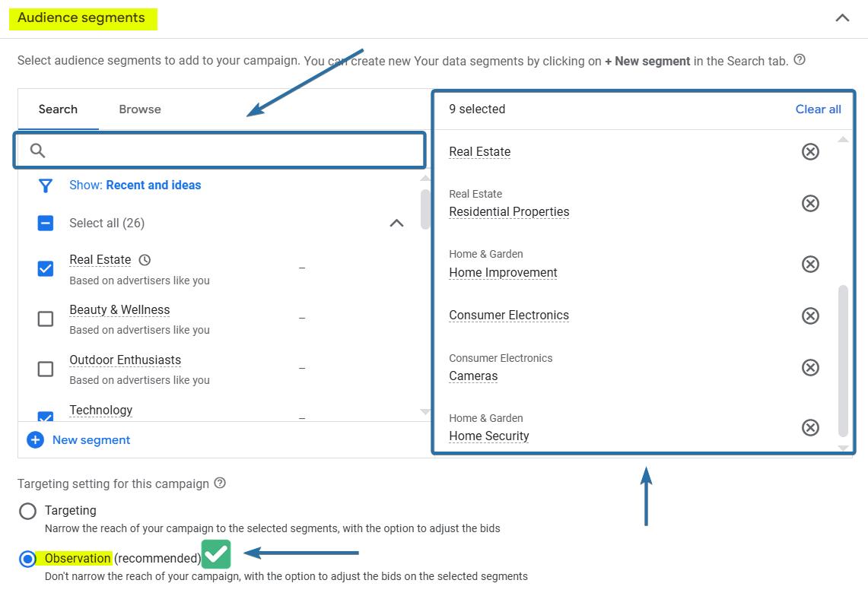Select the Targeting radio button
Viewport: 868px width, 596px height.
[x=28, y=511]
